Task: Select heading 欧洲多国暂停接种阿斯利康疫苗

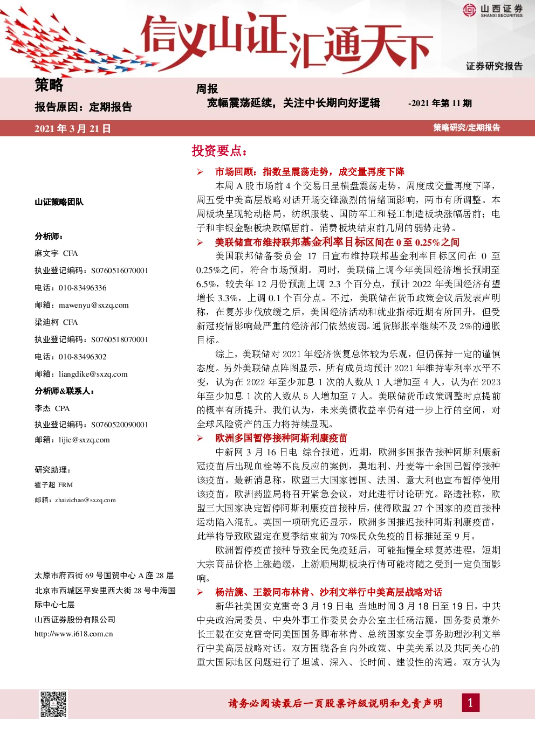Action: click(281, 438)
